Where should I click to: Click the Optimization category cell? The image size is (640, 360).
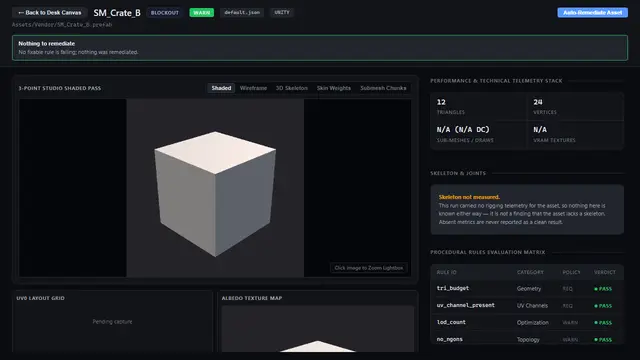click(533, 322)
